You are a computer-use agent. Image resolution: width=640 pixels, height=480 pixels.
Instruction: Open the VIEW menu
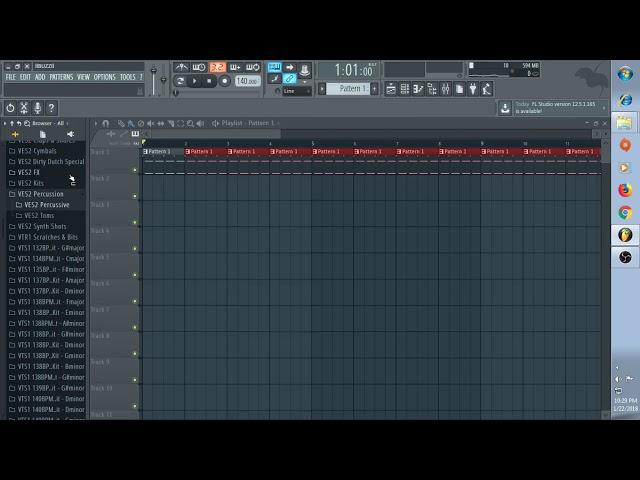tap(83, 77)
